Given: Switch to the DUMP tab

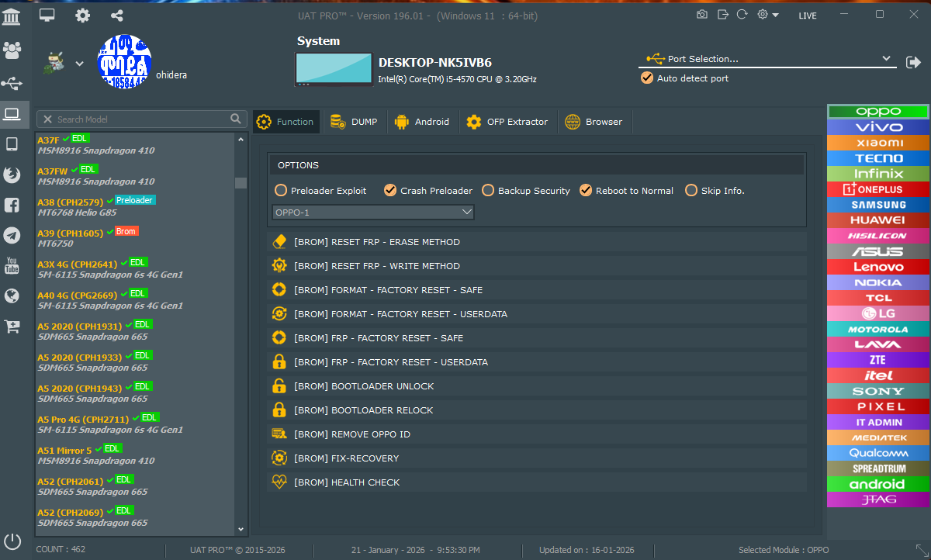Looking at the screenshot, I should point(354,122).
